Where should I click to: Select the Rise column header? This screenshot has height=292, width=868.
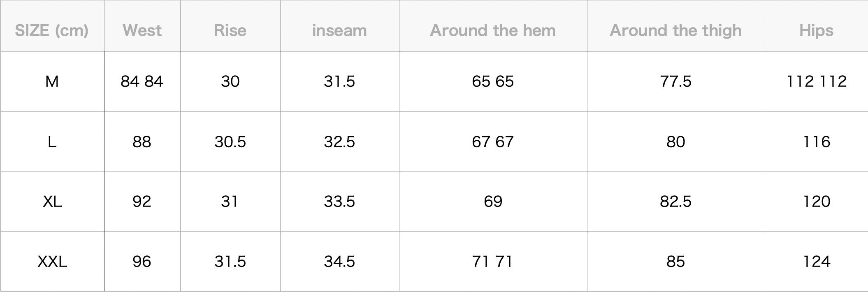point(230,30)
